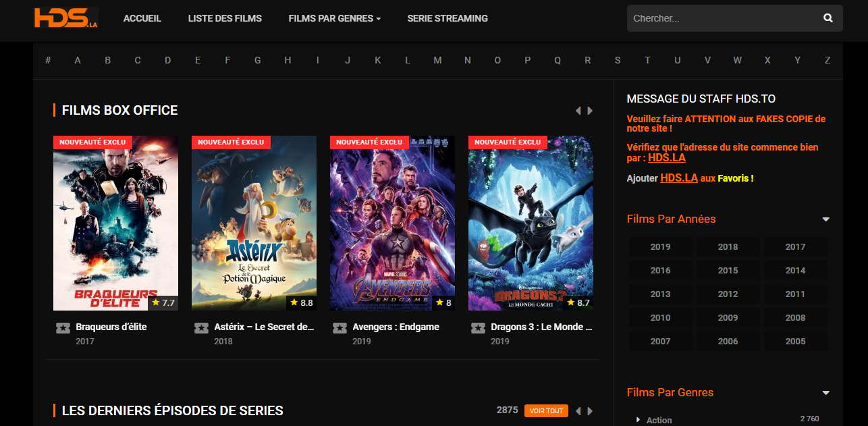The height and width of the screenshot is (426, 868).
Task: Click the Chercher search input field
Action: coord(722,18)
